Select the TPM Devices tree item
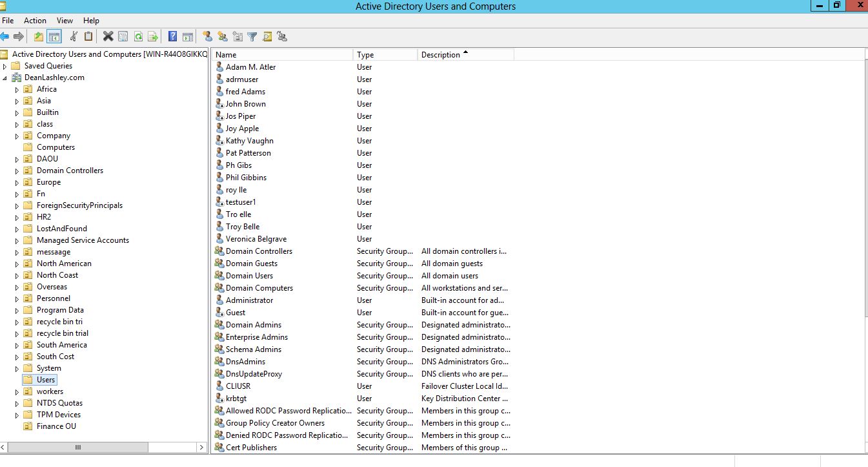 (59, 415)
